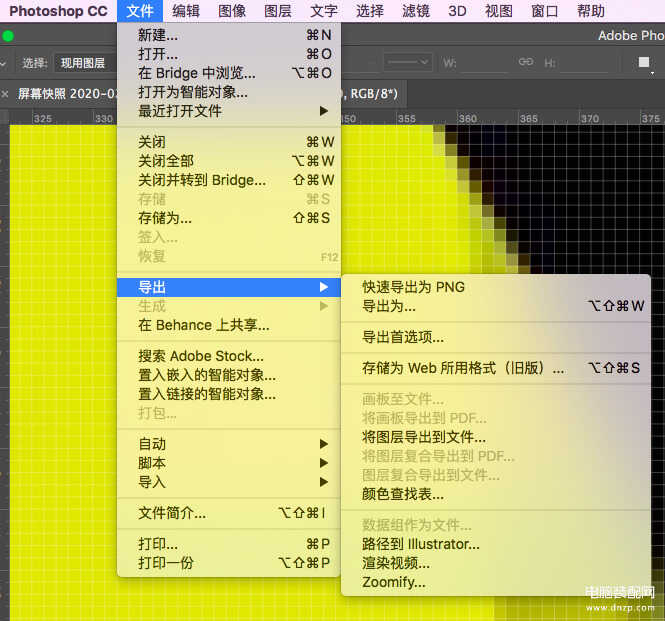Expand the 导入 submenu
This screenshot has height=621, width=665.
tap(229, 482)
